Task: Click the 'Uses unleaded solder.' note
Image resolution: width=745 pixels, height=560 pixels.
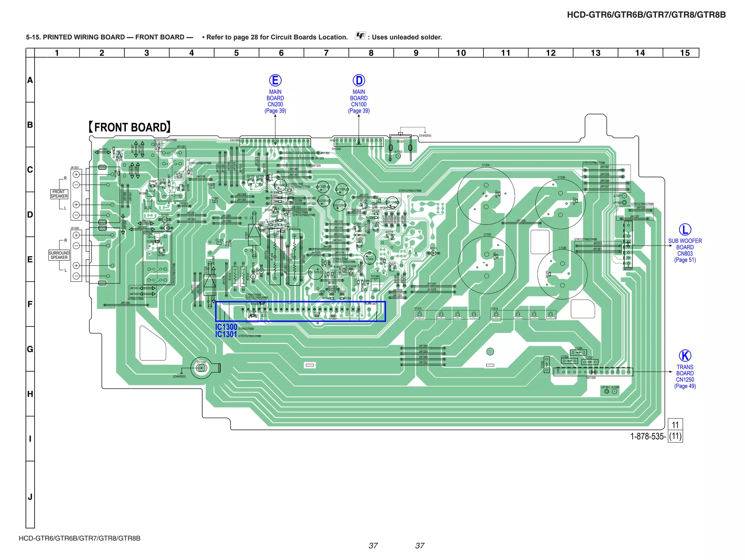Action: click(407, 37)
